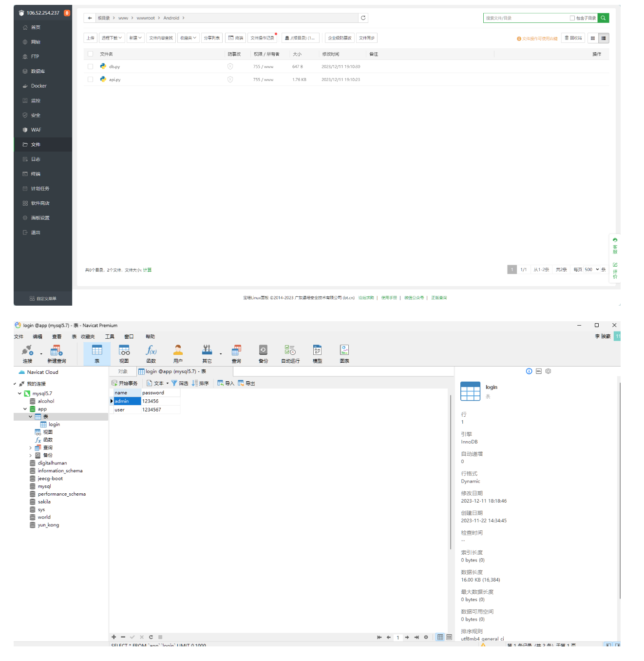Click Navicat 新建查询 toolbar icon
This screenshot has width=644, height=661.
[57, 353]
